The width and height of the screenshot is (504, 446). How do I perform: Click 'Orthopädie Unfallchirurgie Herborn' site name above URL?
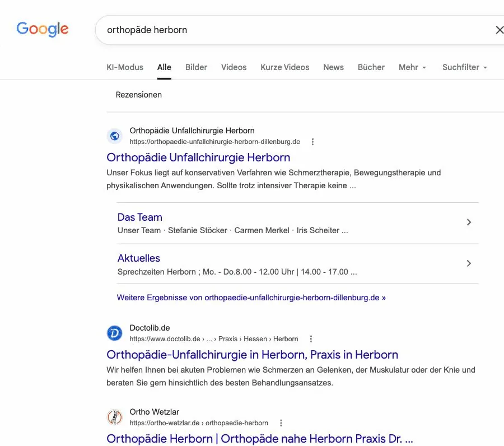192,131
